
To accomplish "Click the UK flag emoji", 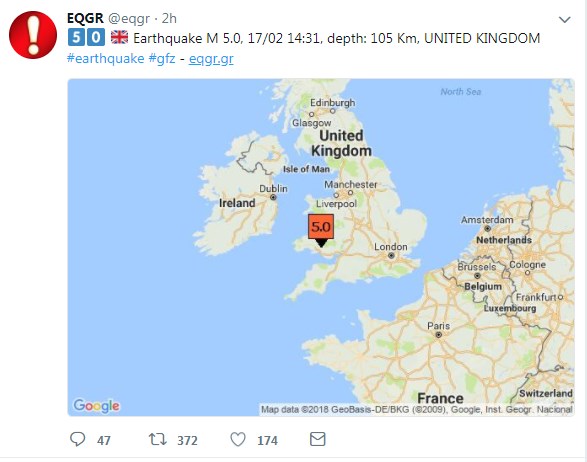I will click(x=119, y=37).
